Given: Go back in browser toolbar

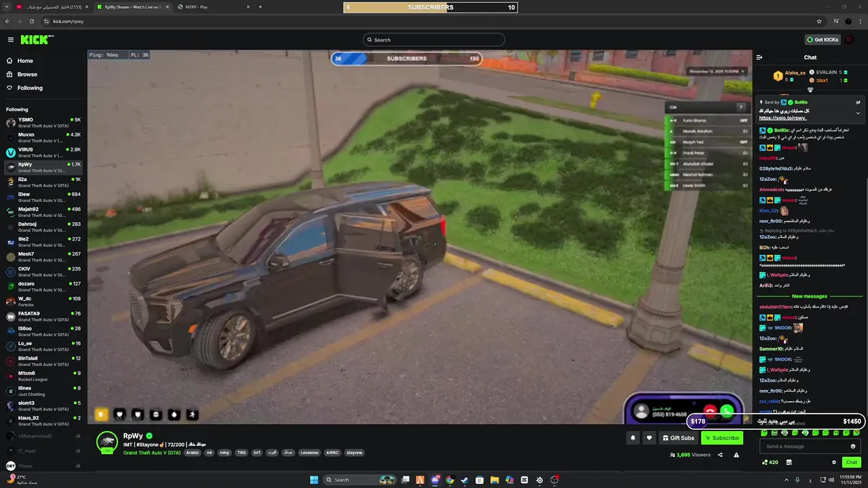Looking at the screenshot, I should coord(7,21).
